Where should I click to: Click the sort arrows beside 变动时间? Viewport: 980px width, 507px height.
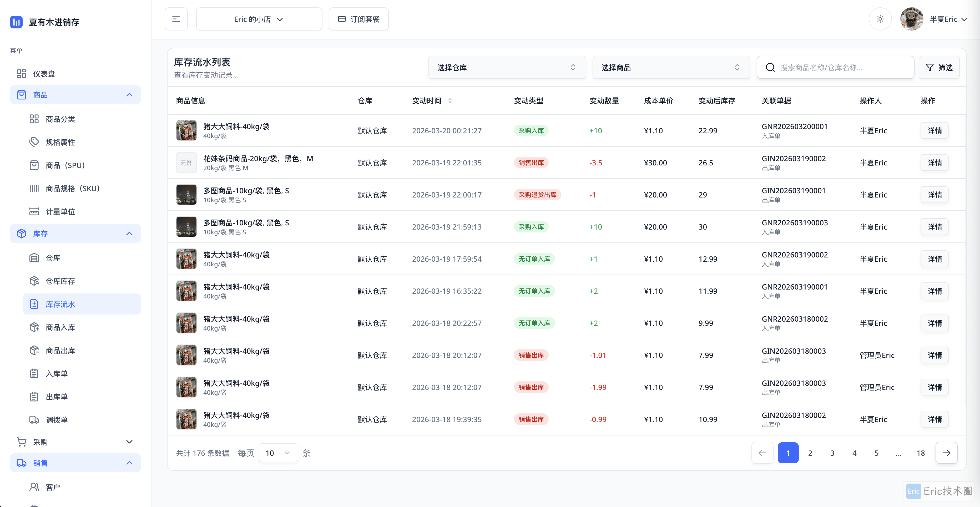[450, 101]
